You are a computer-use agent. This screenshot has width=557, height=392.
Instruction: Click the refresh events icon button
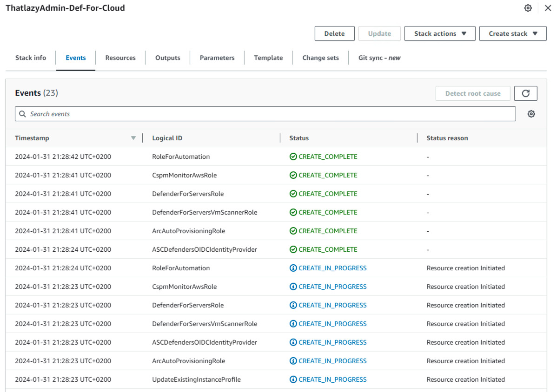(x=525, y=93)
